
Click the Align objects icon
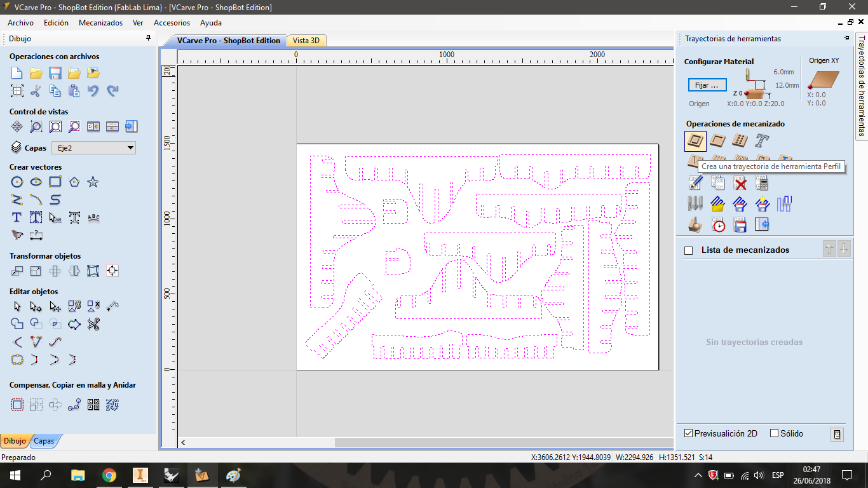click(x=112, y=271)
